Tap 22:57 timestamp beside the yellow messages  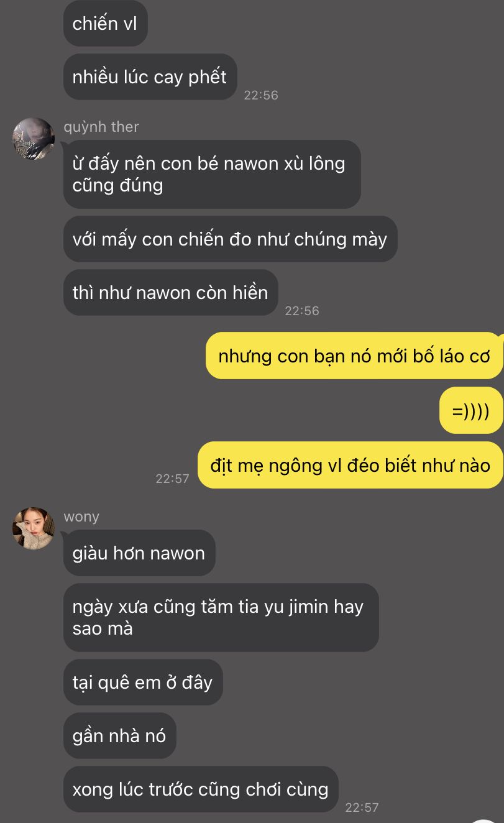coord(172,479)
